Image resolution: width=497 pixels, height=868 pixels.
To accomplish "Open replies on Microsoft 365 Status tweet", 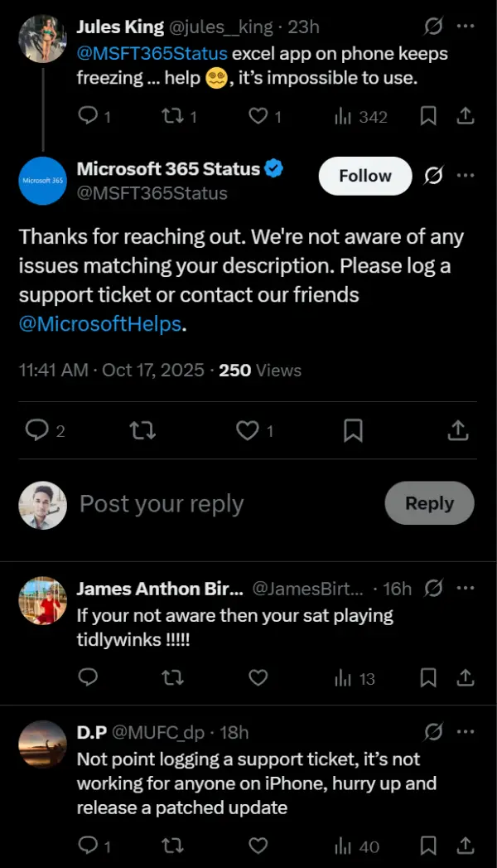I will [x=37, y=430].
